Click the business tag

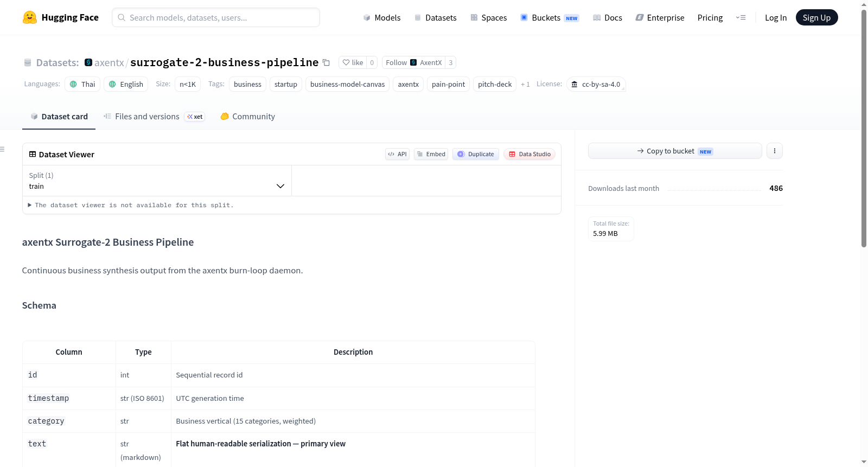[x=247, y=84]
